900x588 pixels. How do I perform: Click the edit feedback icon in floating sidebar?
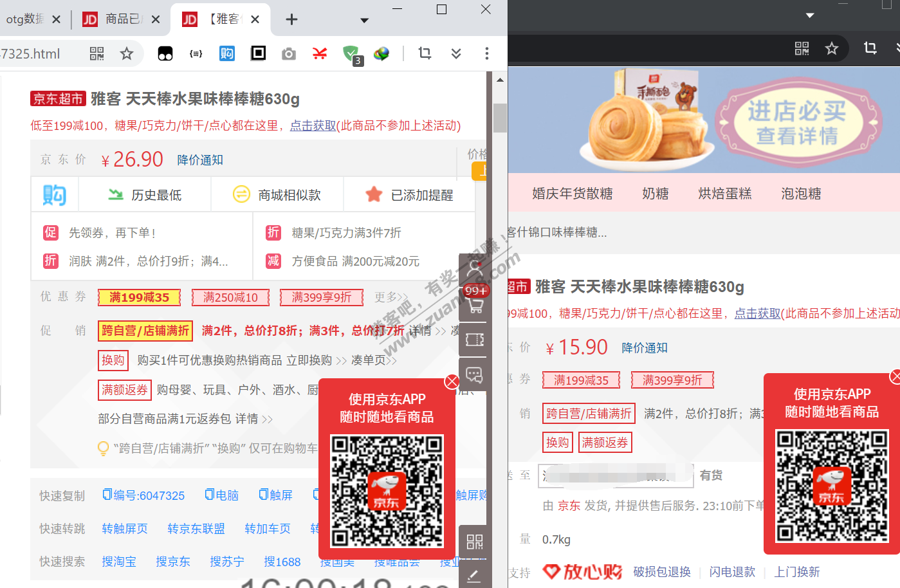click(x=475, y=575)
